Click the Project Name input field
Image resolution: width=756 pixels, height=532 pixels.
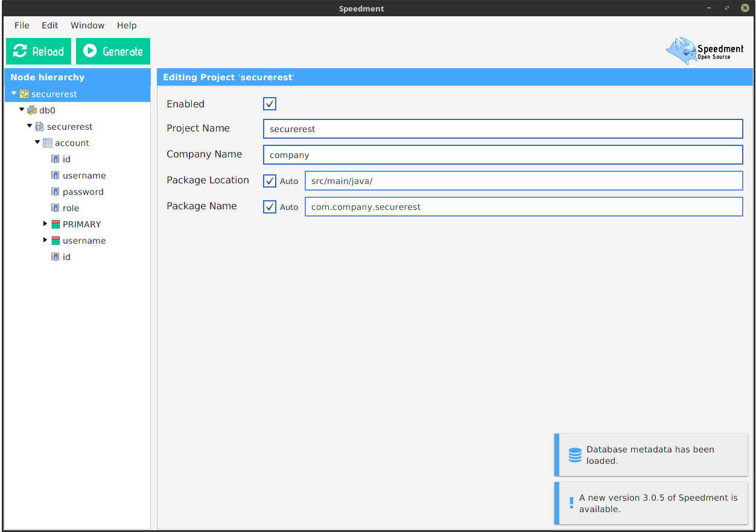(503, 129)
